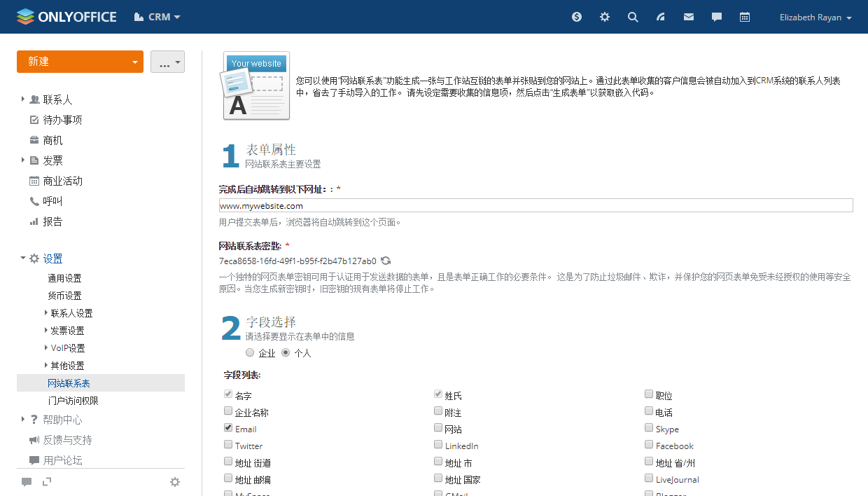The width and height of the screenshot is (868, 496).
Task: Click the redirect URL input field
Action: (x=535, y=205)
